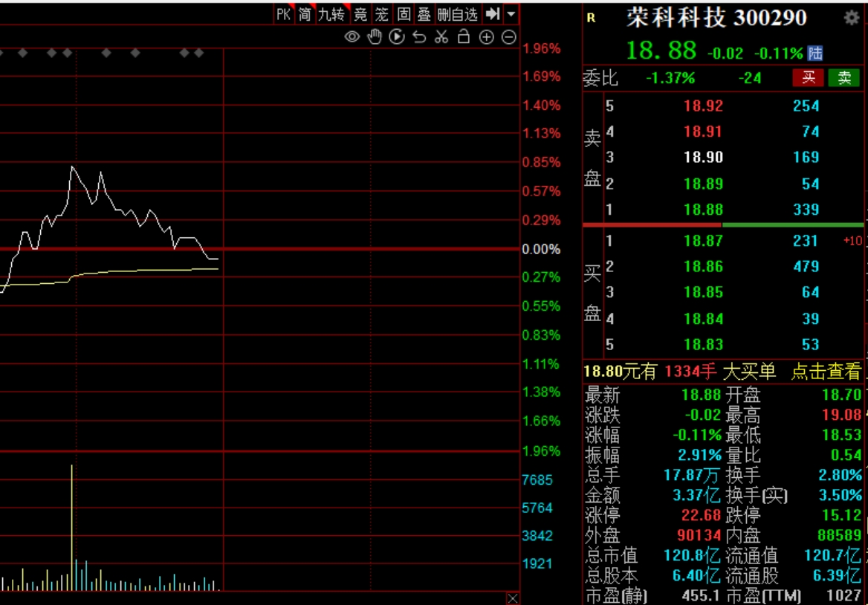
Task: Zoom out with the circled minus icon
Action: point(509,37)
